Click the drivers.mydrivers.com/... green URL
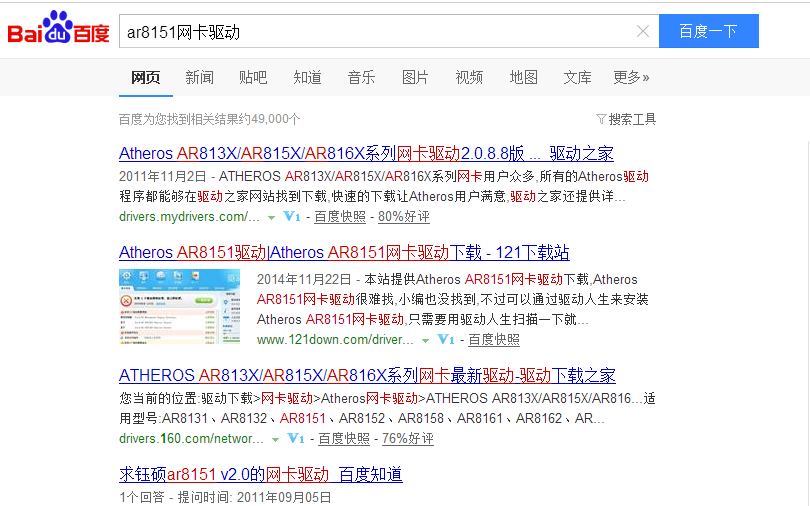This screenshot has width=810, height=506. (189, 217)
